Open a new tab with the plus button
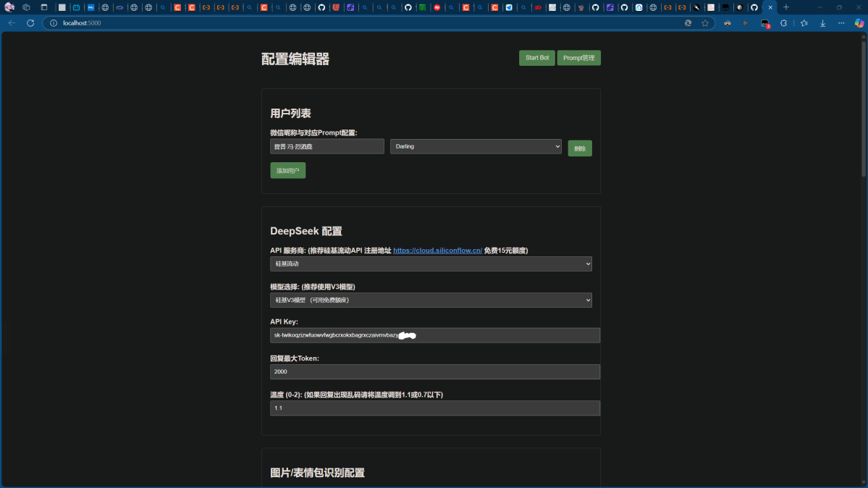868x488 pixels. tap(786, 7)
